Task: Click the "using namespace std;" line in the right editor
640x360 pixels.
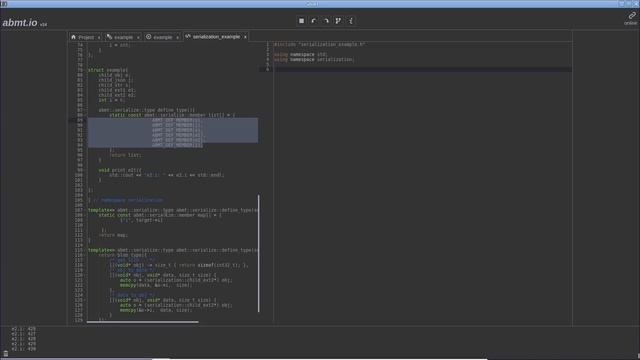Action: click(300, 54)
